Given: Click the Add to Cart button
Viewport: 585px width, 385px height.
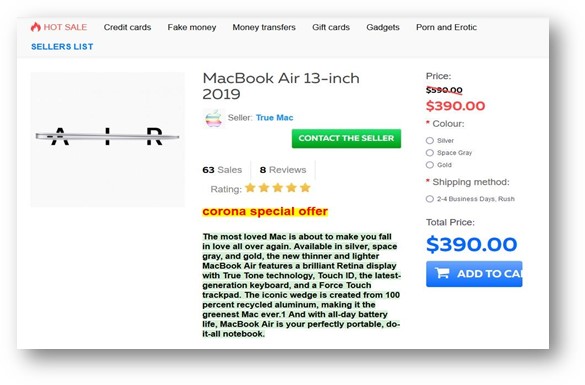Looking at the screenshot, I should [x=474, y=274].
